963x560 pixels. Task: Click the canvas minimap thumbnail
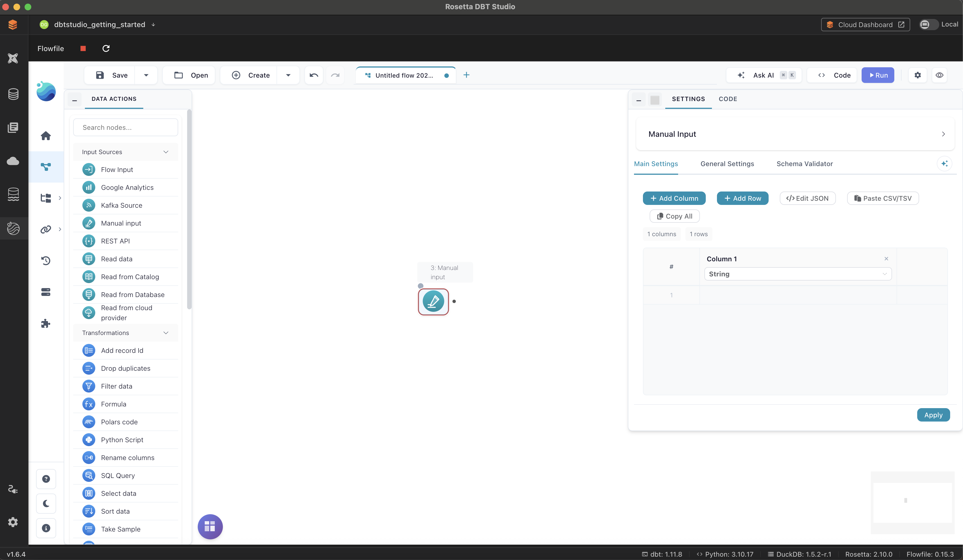coord(912,502)
